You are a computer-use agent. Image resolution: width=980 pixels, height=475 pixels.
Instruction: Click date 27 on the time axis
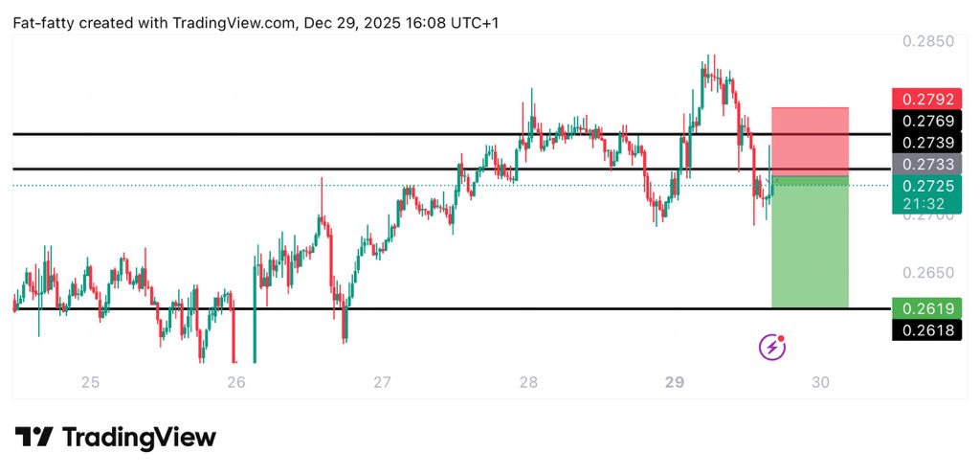[382, 383]
